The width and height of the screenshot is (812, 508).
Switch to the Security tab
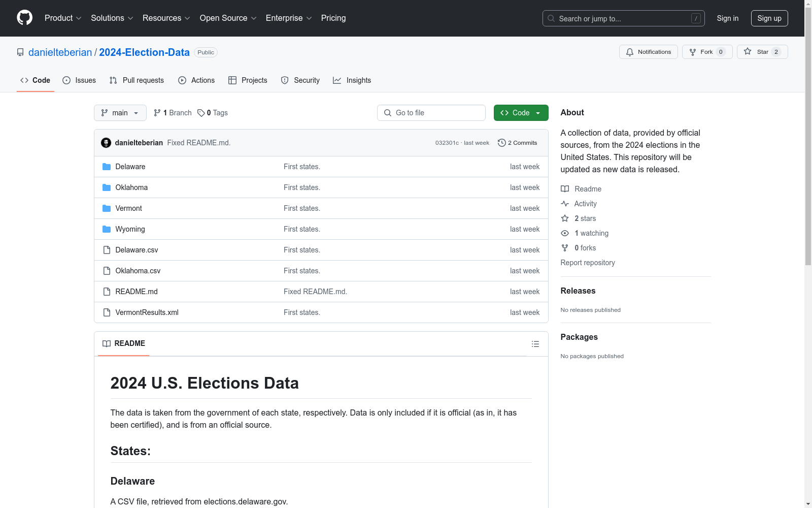(300, 80)
